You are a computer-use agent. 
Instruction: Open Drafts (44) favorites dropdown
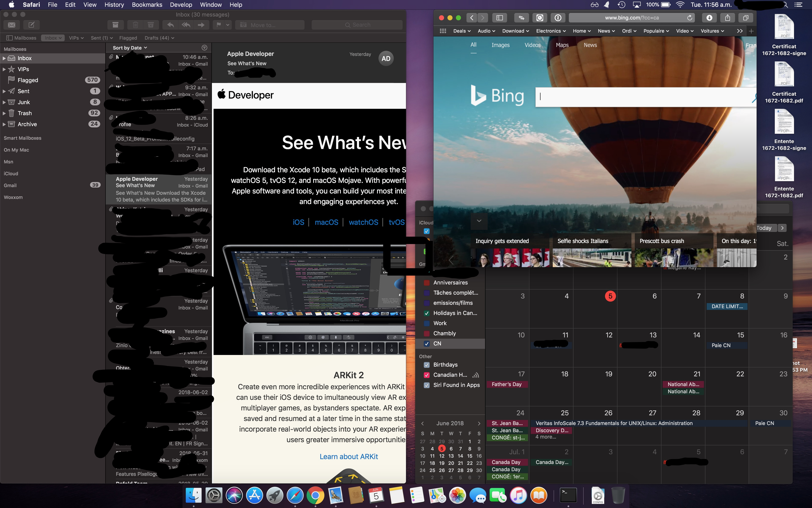[159, 38]
